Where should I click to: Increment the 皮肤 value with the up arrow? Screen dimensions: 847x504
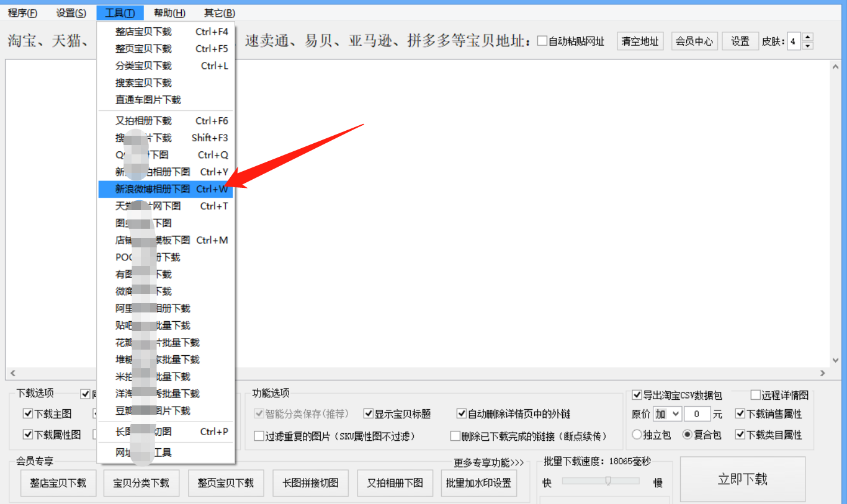[807, 37]
